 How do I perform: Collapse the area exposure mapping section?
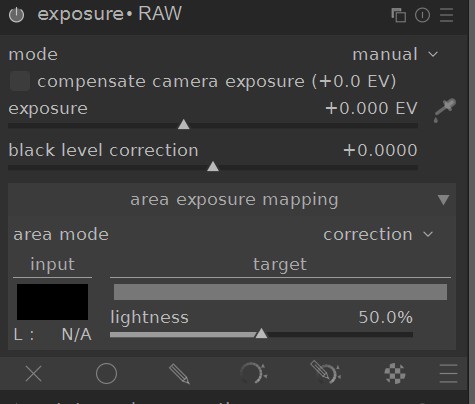tap(443, 200)
